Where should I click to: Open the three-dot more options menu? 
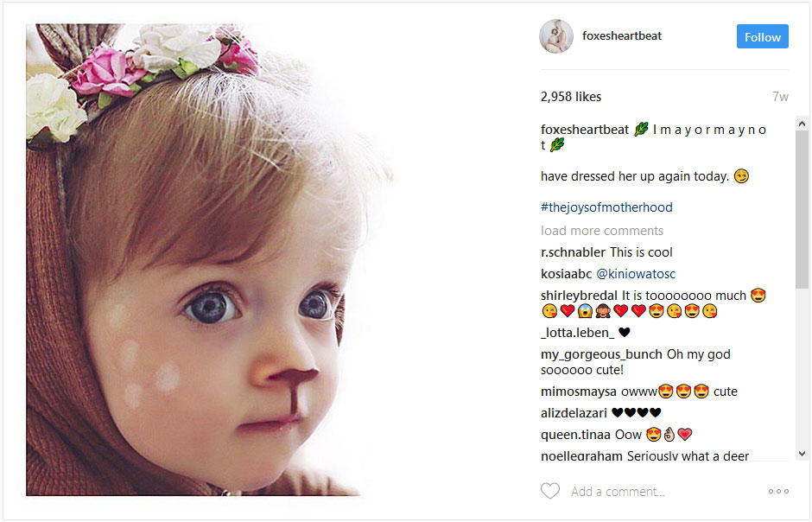[x=778, y=491]
